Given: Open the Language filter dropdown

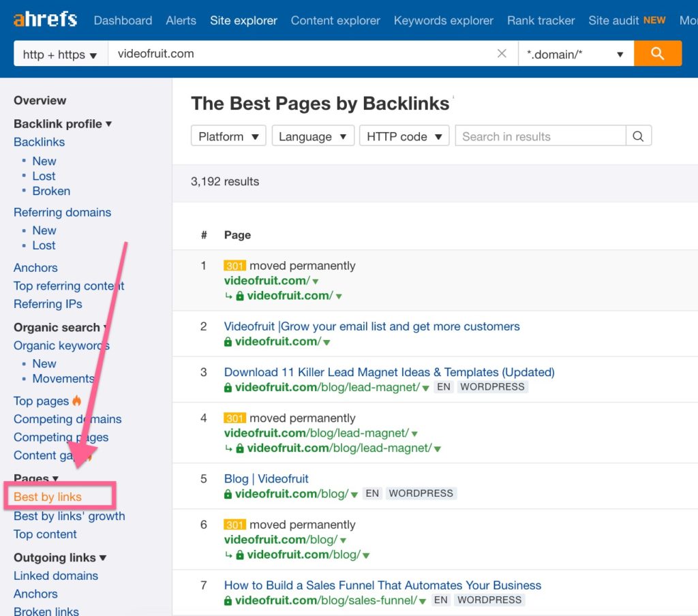Looking at the screenshot, I should (313, 136).
